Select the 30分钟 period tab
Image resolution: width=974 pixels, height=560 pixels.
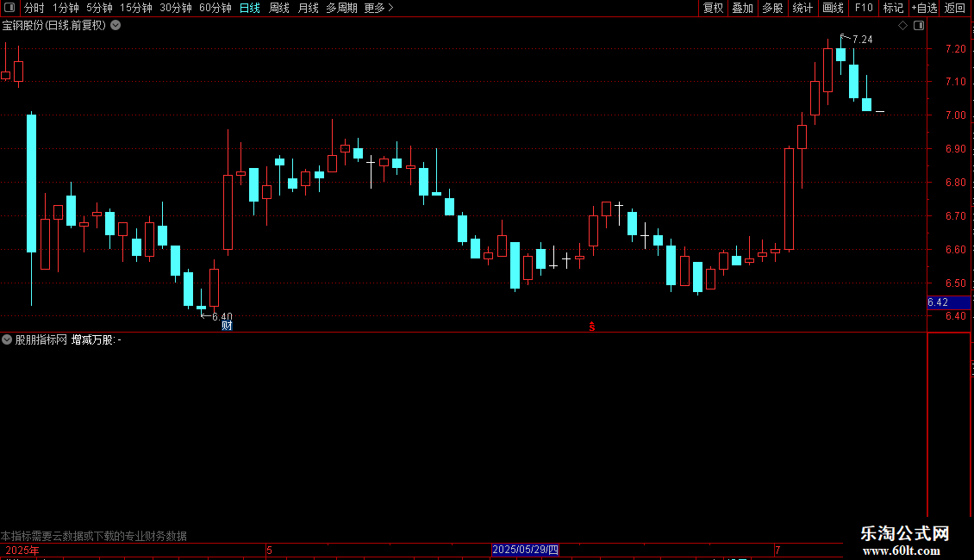point(176,8)
